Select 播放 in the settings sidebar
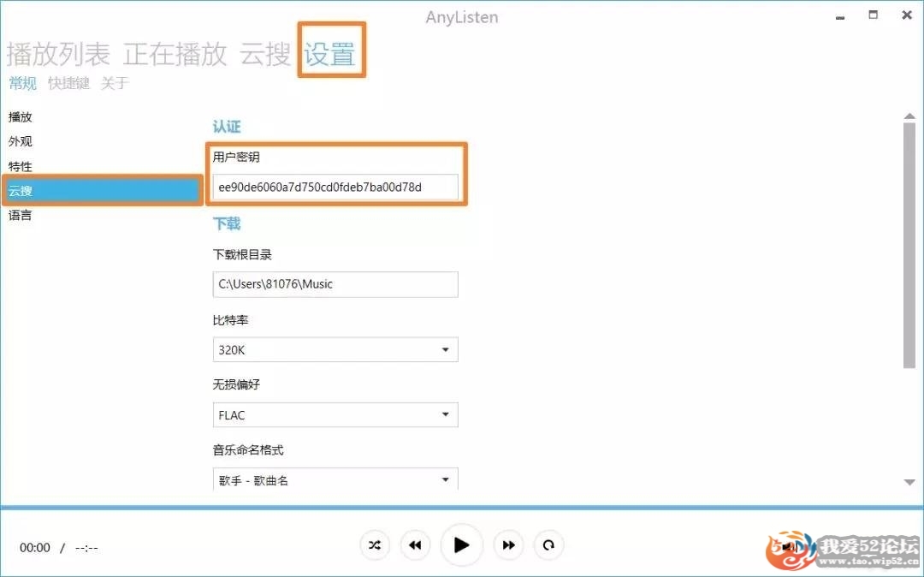 [20, 116]
